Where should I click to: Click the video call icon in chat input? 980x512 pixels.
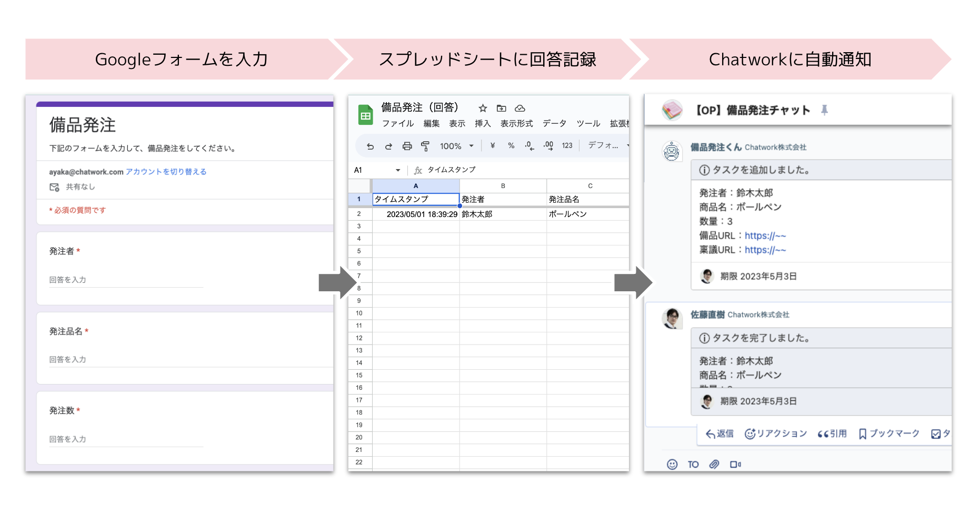[735, 464]
